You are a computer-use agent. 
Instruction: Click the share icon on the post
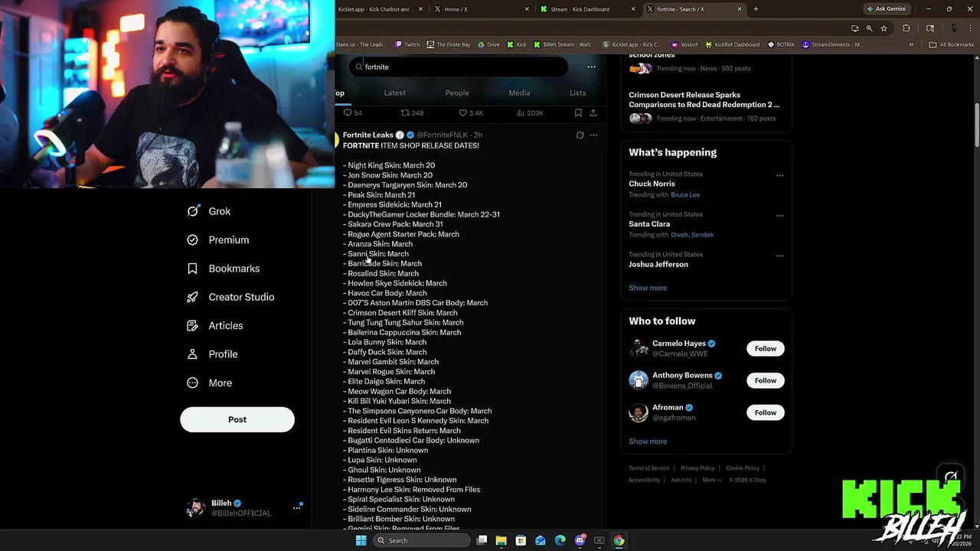[593, 112]
